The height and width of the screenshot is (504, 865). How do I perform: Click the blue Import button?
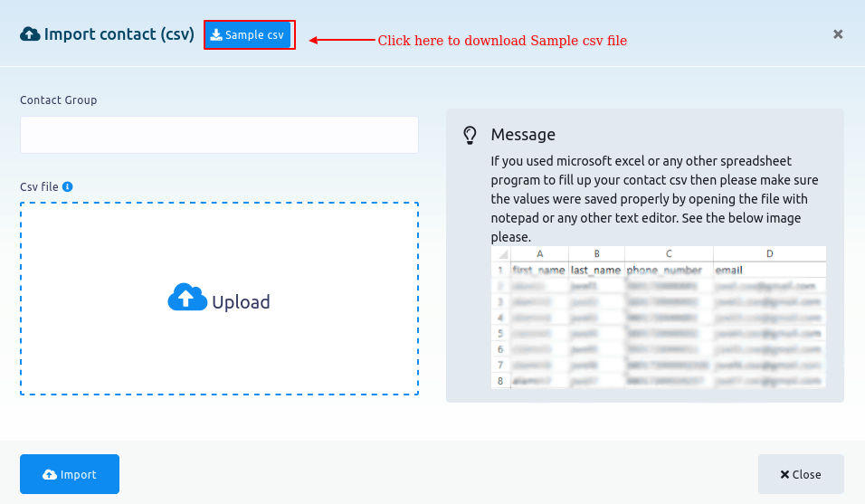click(70, 474)
